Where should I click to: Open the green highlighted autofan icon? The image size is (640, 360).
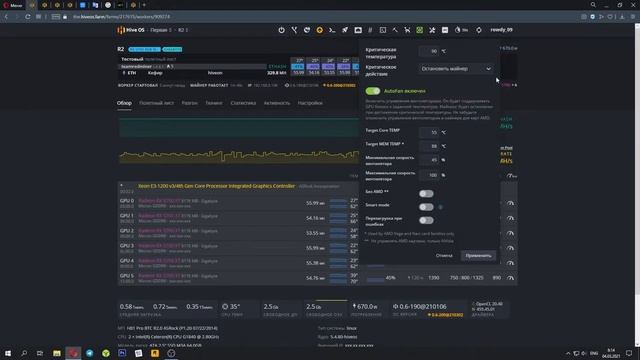pos(420,30)
